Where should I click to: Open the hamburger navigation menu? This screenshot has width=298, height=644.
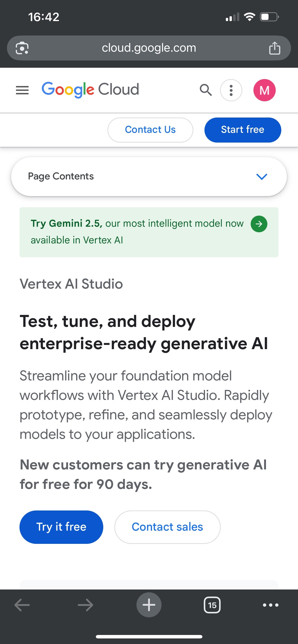[x=22, y=90]
